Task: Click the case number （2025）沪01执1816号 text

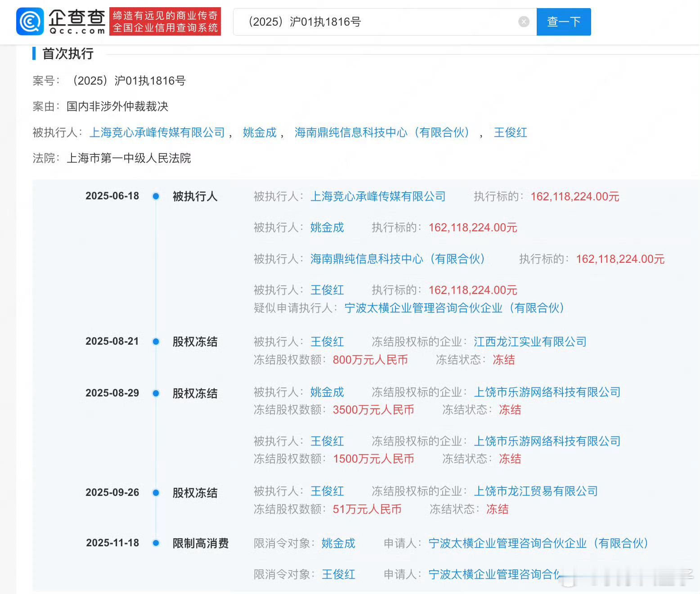Action: [126, 81]
